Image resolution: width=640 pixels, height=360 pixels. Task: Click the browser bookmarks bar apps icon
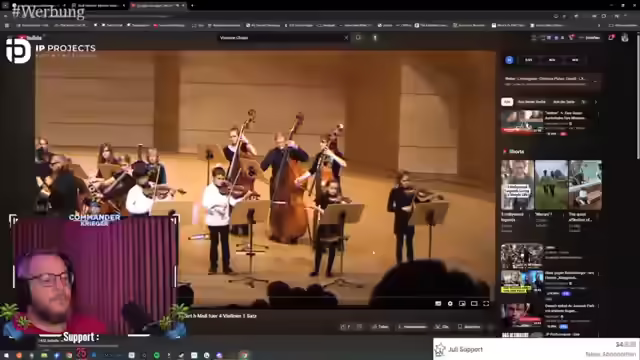(7, 25)
